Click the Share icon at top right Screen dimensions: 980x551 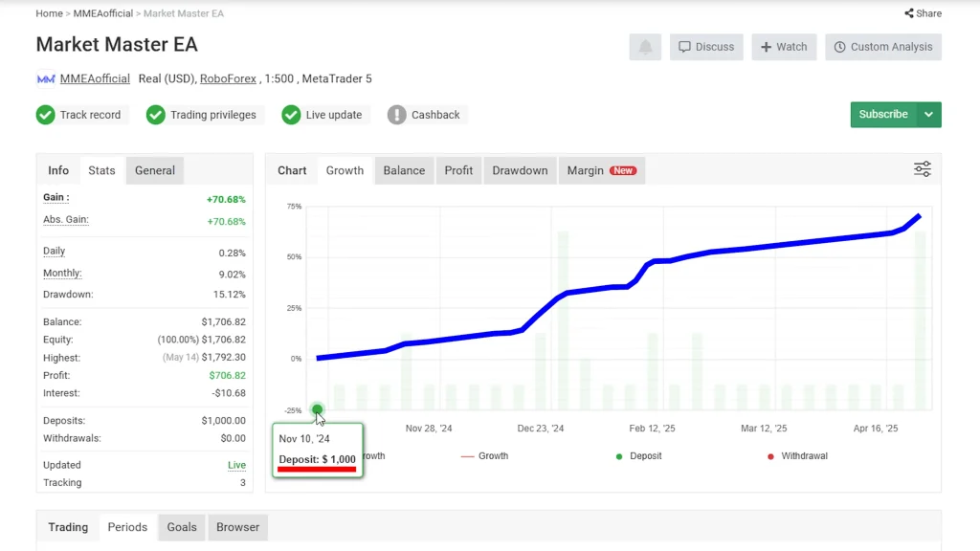[x=908, y=13]
